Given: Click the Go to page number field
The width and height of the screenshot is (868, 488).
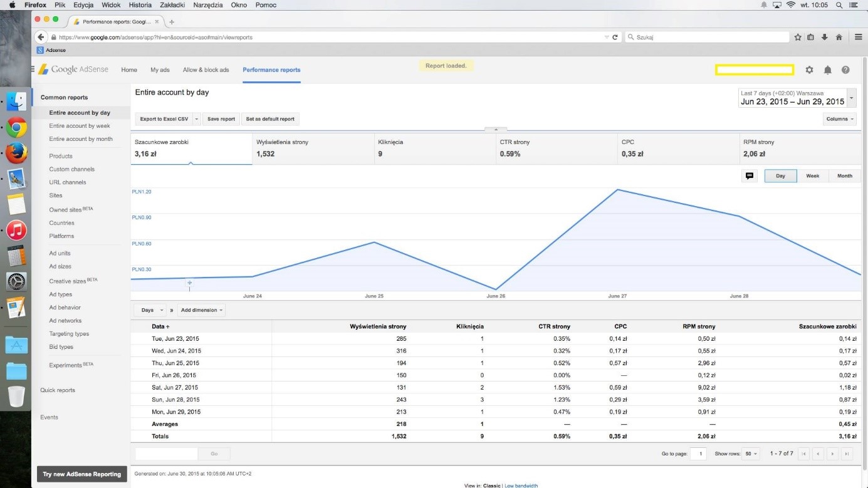Looking at the screenshot, I should pyautogui.click(x=698, y=454).
